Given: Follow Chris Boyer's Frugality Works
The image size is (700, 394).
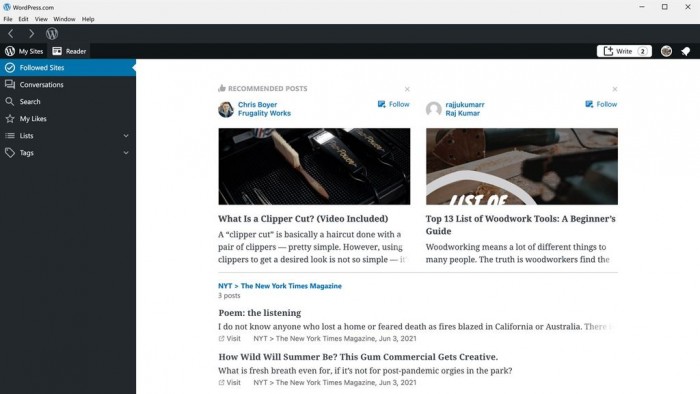Looking at the screenshot, I should (x=393, y=104).
